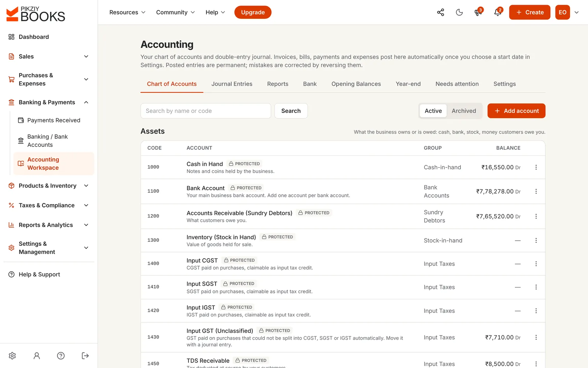Open row menu for Input IGST

(x=536, y=311)
